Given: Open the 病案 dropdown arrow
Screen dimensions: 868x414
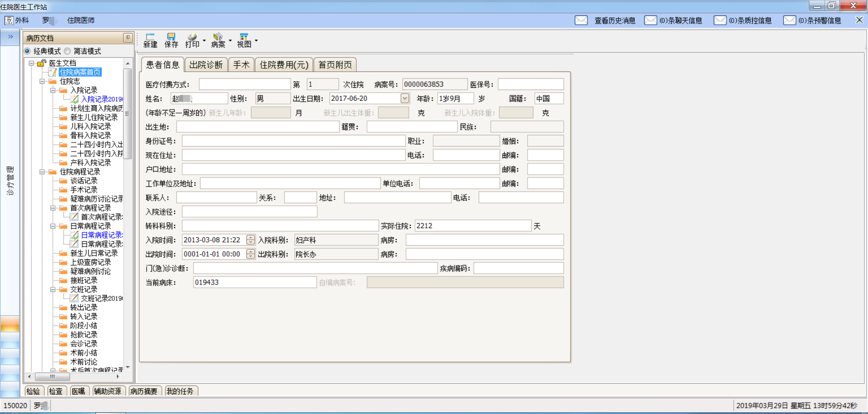Looking at the screenshot, I should (230, 41).
